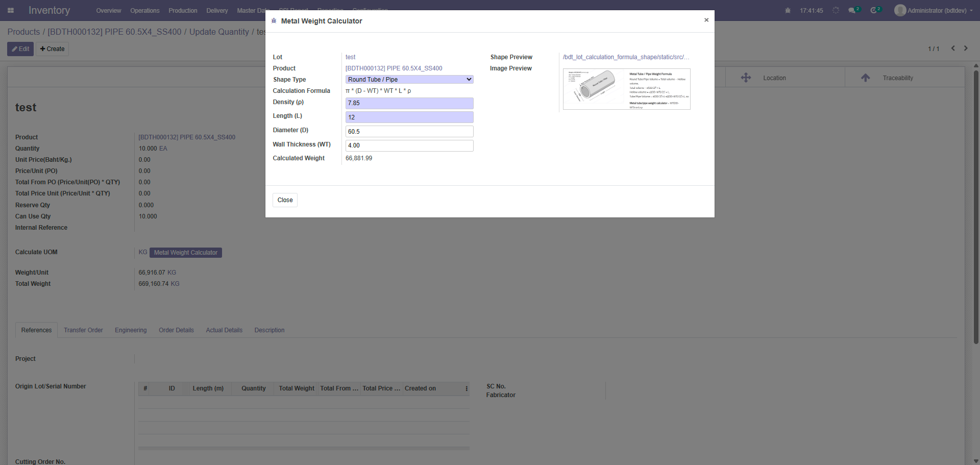980x465 pixels.
Task: Expand the Shape Type dropdown
Action: click(x=409, y=80)
